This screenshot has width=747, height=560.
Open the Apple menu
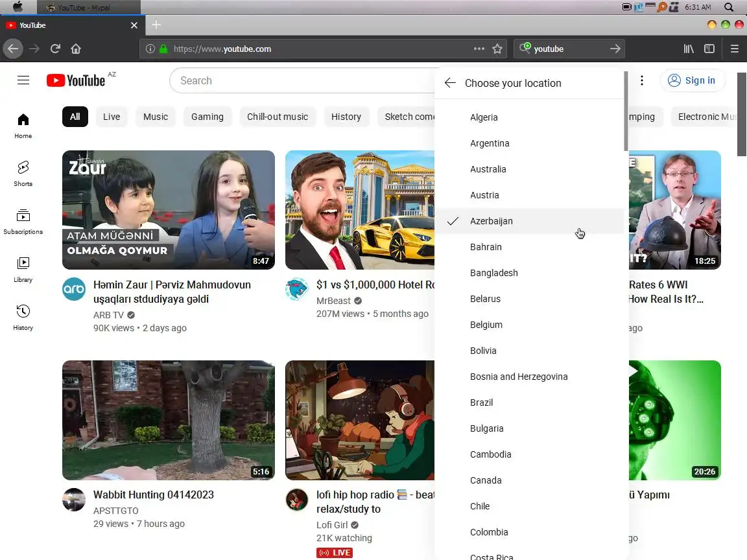pos(18,6)
